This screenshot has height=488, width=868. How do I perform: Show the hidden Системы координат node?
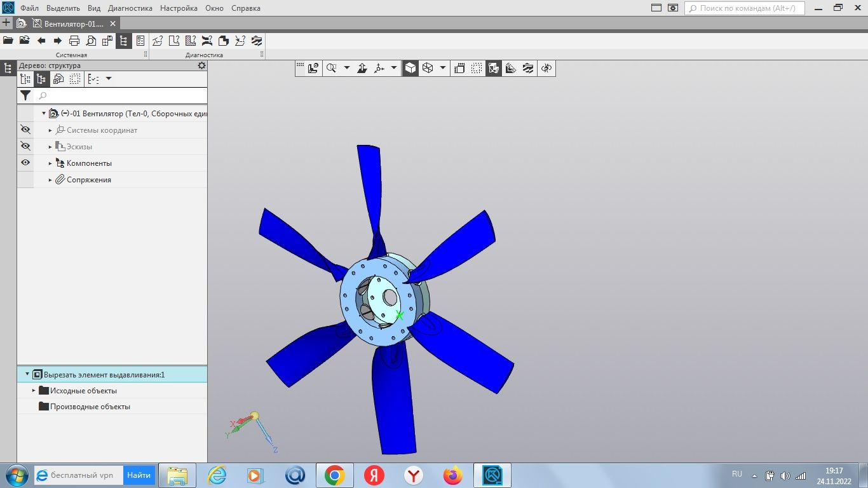click(x=25, y=130)
